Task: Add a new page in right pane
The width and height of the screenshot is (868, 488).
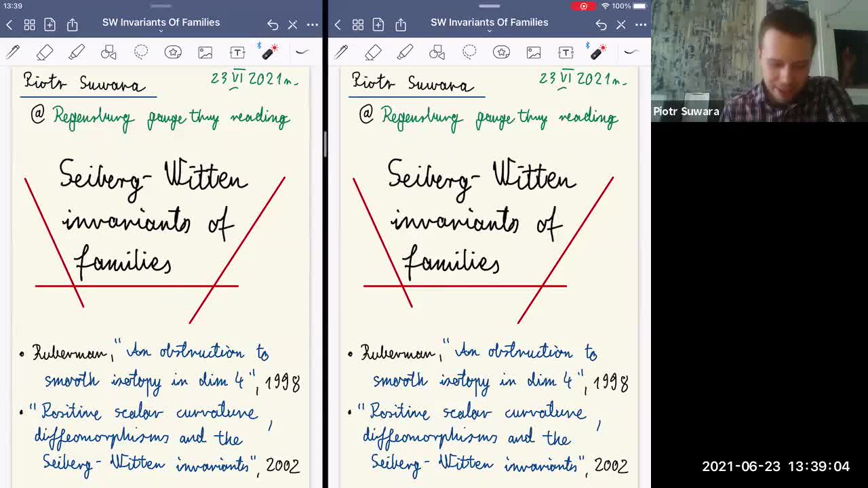Action: coord(378,25)
